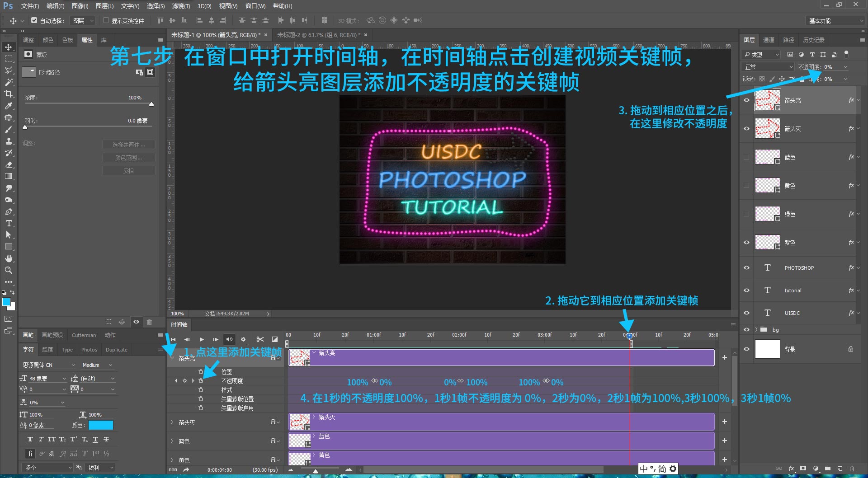The width and height of the screenshot is (868, 478).
Task: Click the timeline playhead marker
Action: [x=629, y=336]
